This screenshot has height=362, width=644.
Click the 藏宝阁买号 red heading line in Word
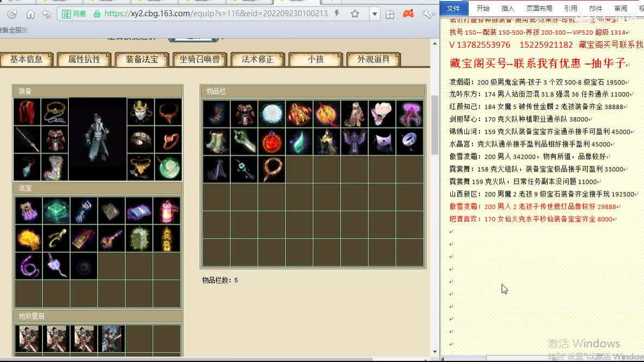537,63
